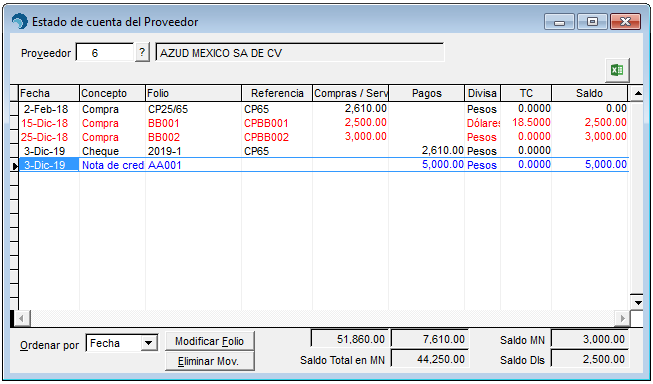
Task: Click the Referencia column header
Action: (277, 93)
